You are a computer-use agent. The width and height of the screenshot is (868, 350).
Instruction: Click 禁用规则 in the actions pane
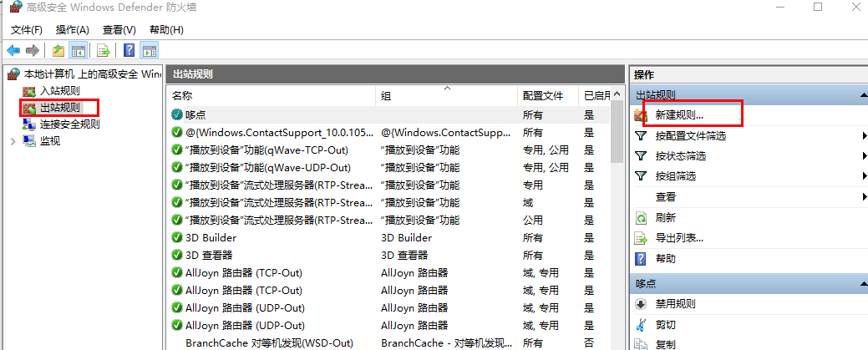675,304
